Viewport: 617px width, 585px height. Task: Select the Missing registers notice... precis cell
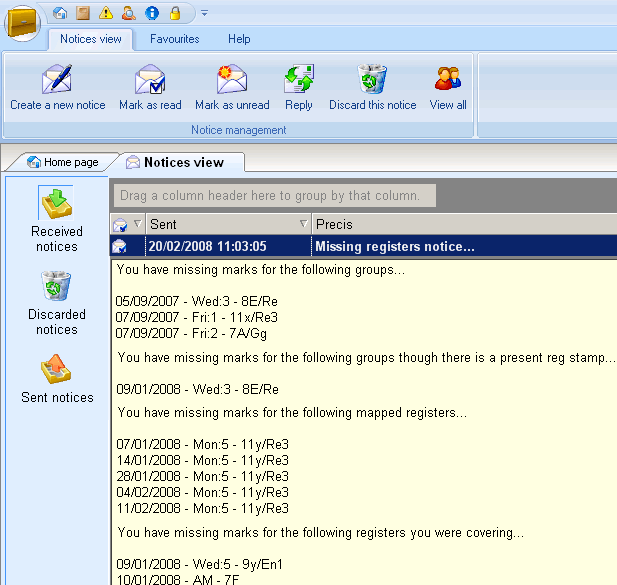464,246
